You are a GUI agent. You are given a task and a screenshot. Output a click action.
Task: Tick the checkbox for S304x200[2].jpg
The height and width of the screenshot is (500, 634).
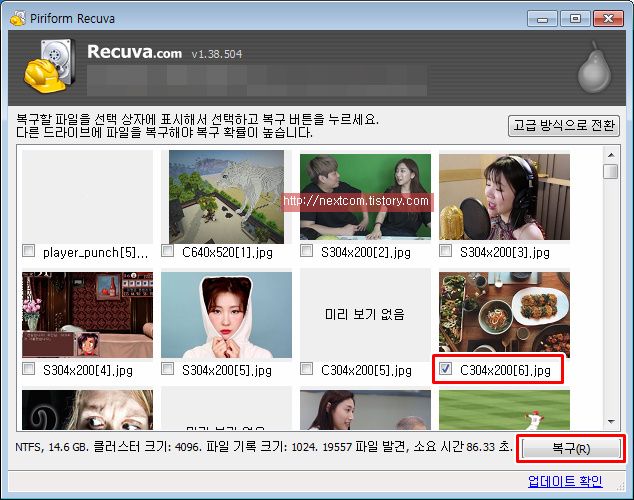point(306,251)
